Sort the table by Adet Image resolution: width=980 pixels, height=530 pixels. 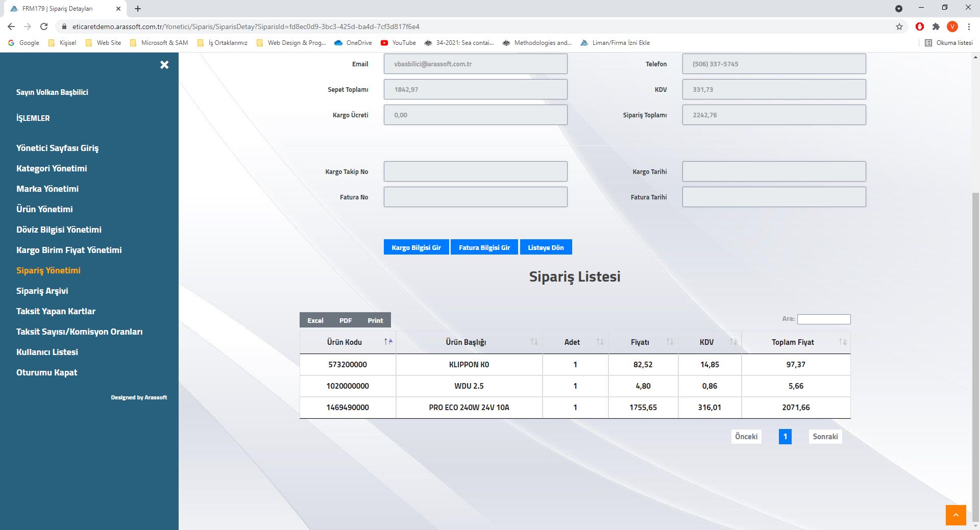click(x=575, y=342)
